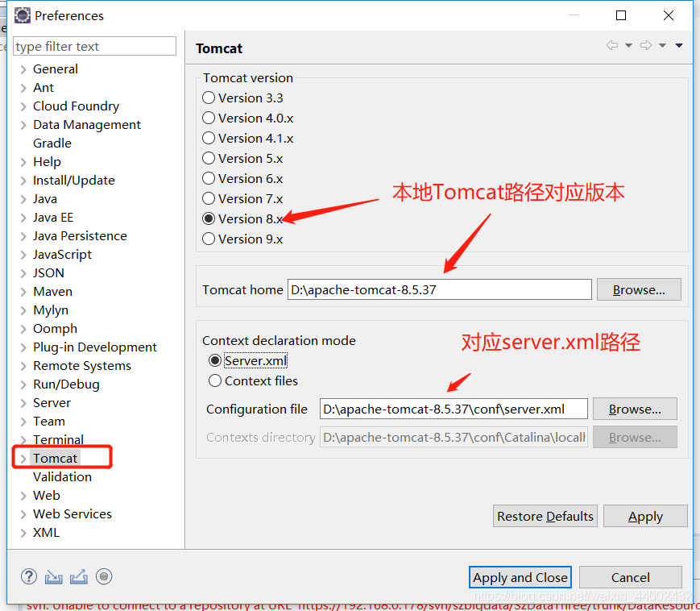The height and width of the screenshot is (611, 700).
Task: Click the export preferences icon
Action: pos(79,577)
